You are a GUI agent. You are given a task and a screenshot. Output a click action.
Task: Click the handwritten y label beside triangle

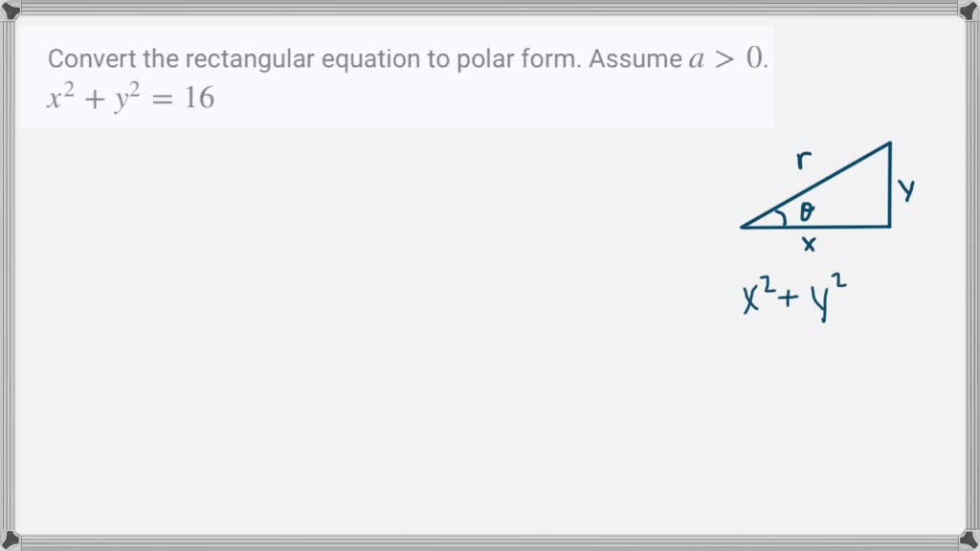906,189
